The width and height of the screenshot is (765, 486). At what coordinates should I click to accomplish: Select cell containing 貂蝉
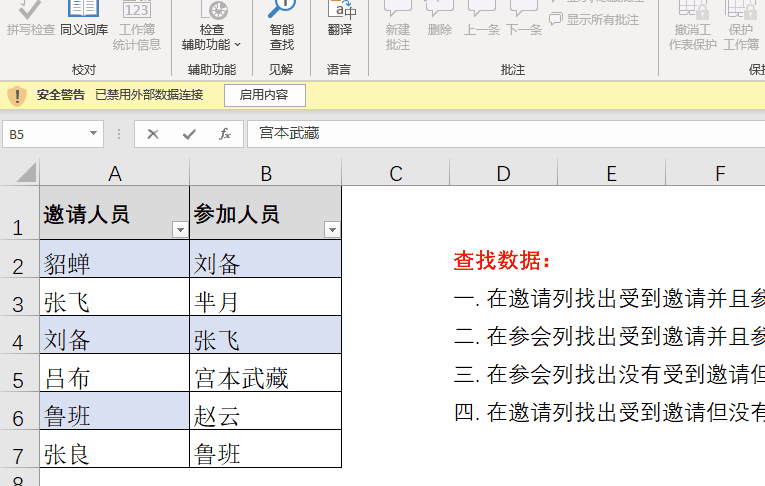tap(114, 264)
